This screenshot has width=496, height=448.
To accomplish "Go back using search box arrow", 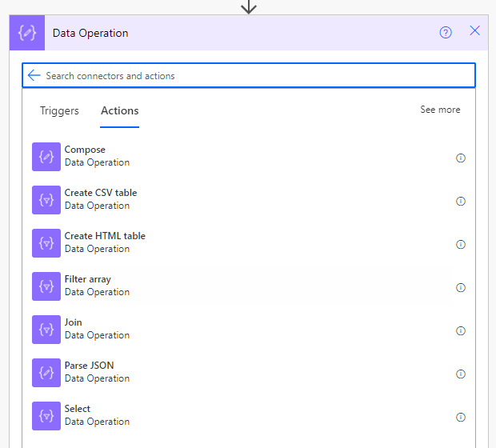I will pyautogui.click(x=34, y=75).
